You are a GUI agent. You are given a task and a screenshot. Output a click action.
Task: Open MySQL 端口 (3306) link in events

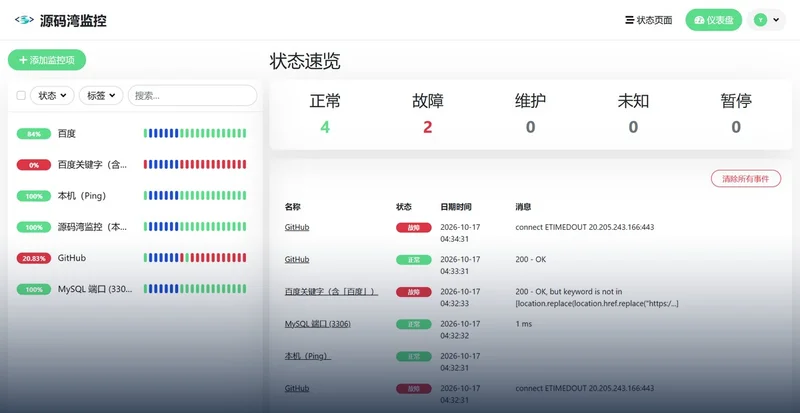[x=317, y=324]
